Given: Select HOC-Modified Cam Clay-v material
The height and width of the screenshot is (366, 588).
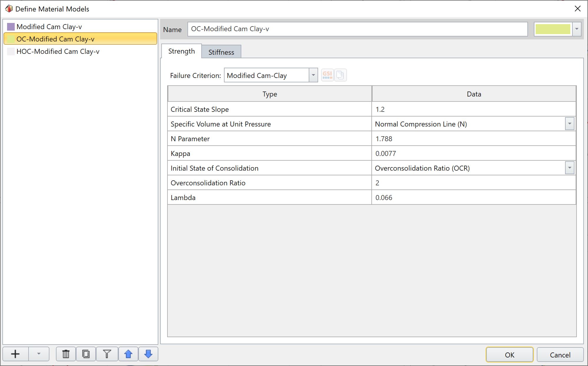Looking at the screenshot, I should (58, 51).
